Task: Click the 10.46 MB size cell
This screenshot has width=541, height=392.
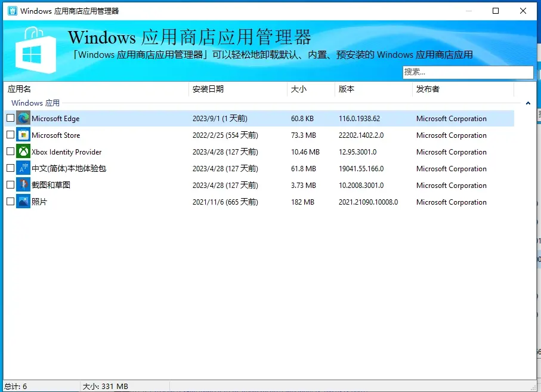Action: click(305, 152)
